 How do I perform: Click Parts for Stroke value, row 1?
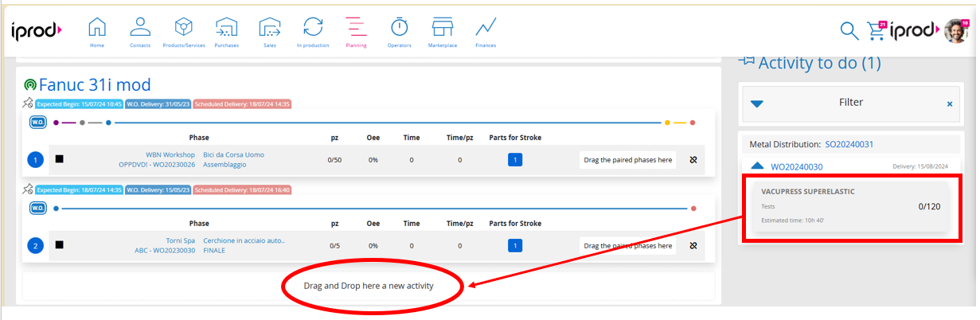pyautogui.click(x=515, y=159)
